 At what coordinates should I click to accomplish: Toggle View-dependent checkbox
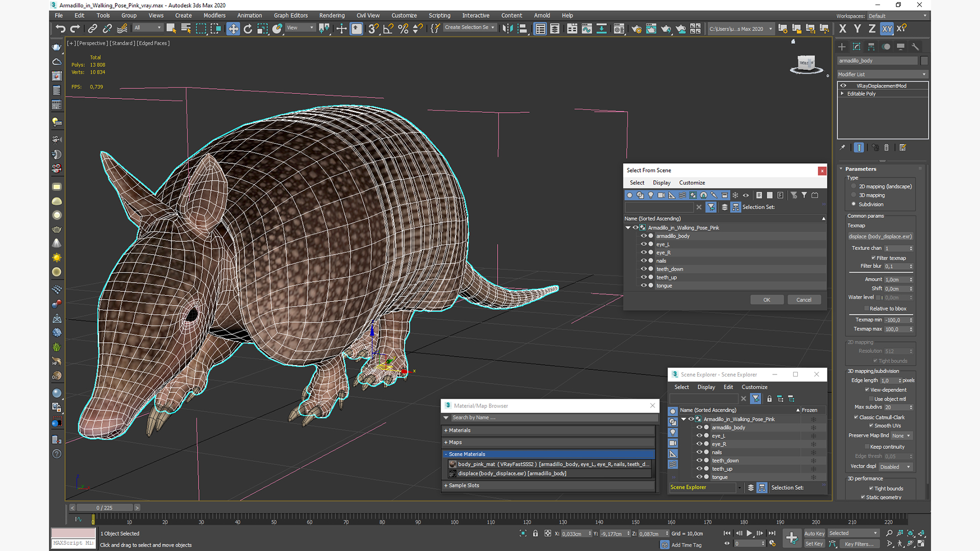click(867, 389)
